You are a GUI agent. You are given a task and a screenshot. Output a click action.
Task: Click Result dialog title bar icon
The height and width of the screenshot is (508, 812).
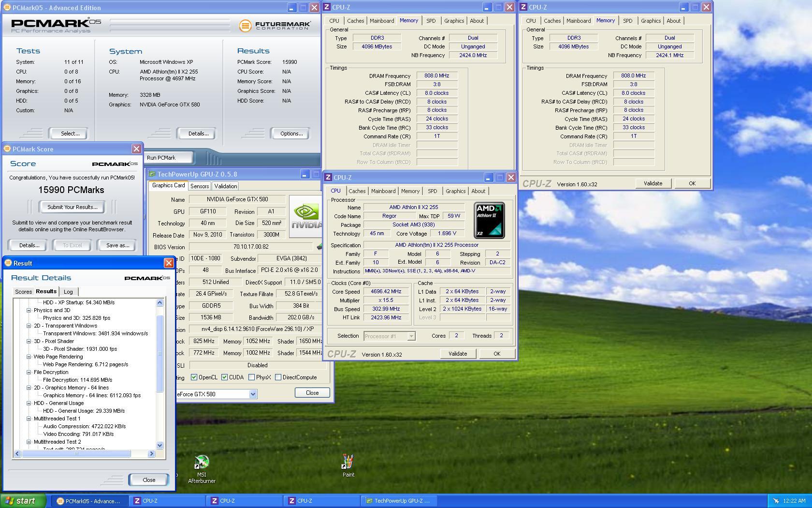pos(8,263)
